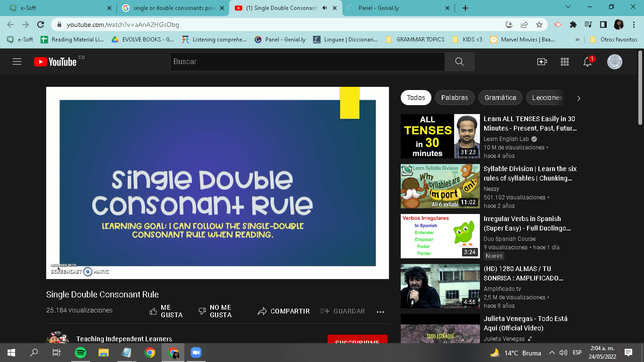644x362 pixels.
Task: Click No Me Gusta on the video
Action: 202,311
